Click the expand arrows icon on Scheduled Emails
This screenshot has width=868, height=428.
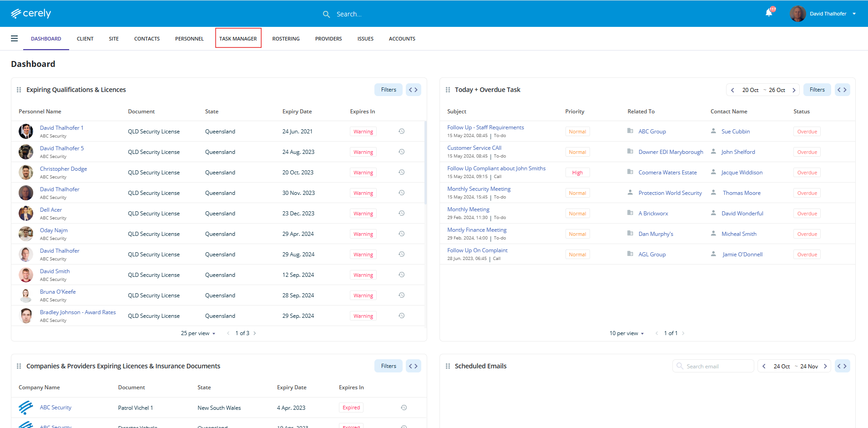[x=842, y=366]
